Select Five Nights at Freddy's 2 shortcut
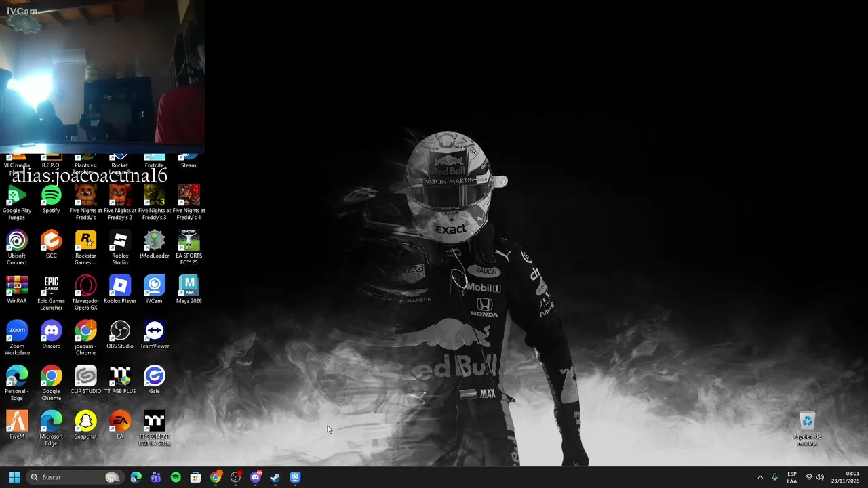The width and height of the screenshot is (868, 488). (x=120, y=203)
